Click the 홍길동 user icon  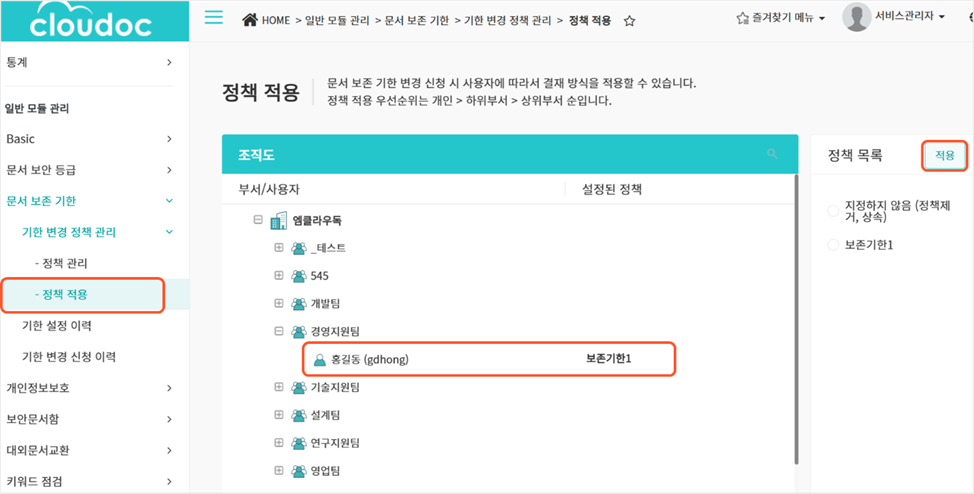(320, 359)
